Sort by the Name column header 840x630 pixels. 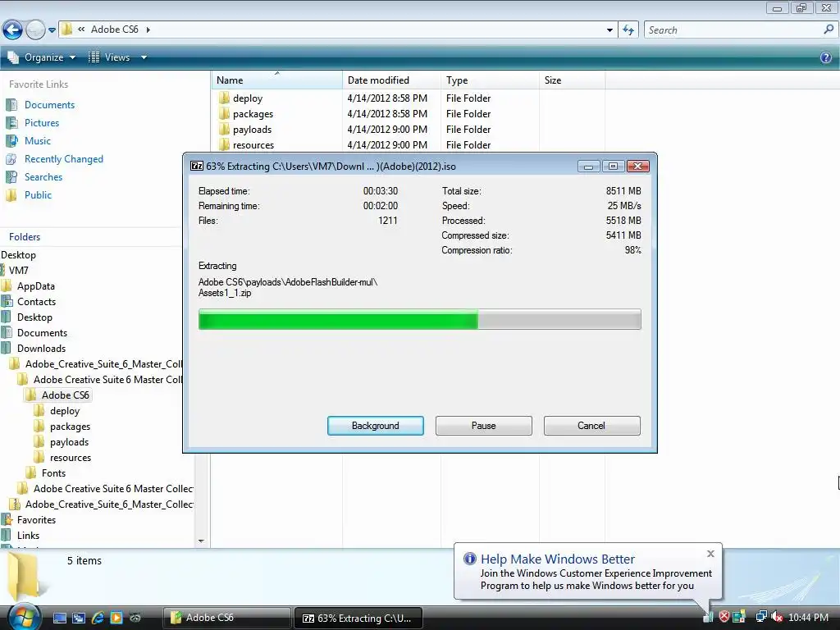pos(276,80)
